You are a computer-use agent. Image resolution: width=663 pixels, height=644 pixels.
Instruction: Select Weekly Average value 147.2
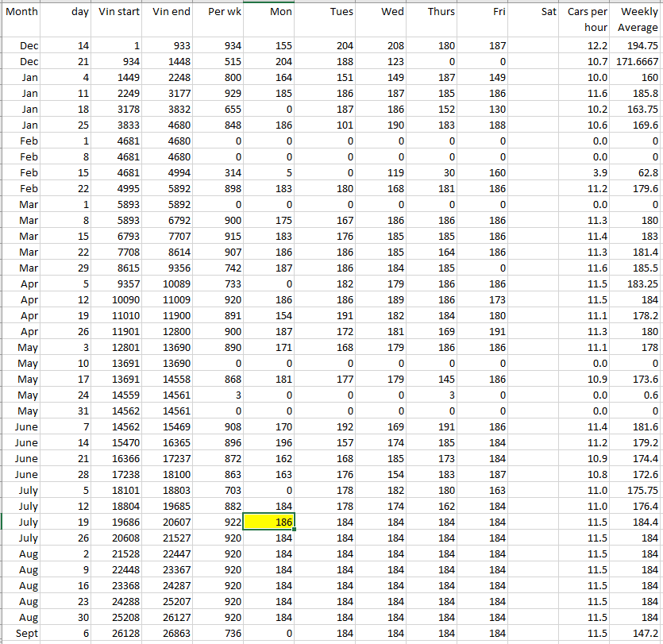tap(638, 633)
